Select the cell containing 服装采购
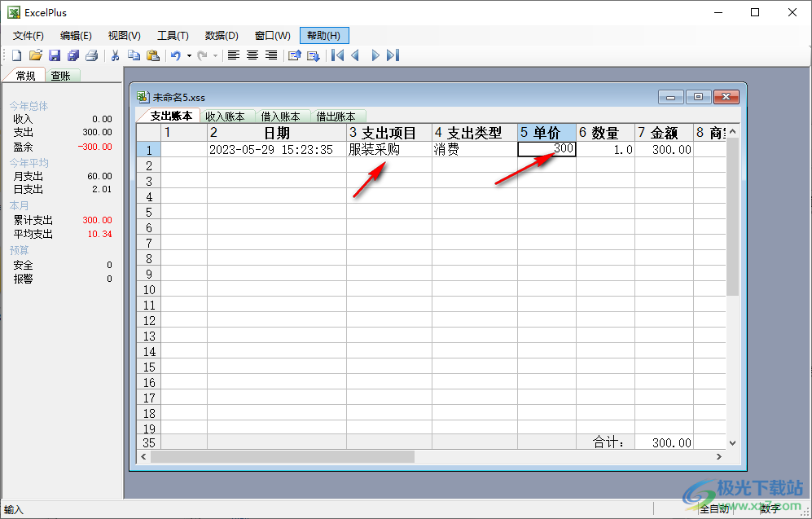812x519 pixels. point(389,149)
